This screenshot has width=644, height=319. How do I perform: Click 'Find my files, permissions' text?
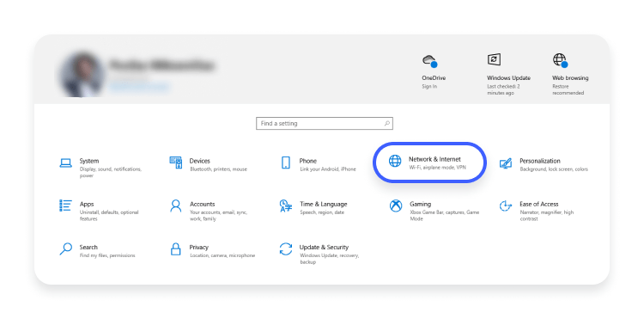pyautogui.click(x=107, y=255)
